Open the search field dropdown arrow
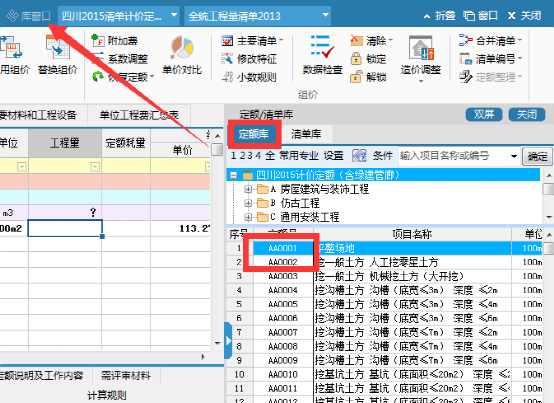This screenshot has width=554, height=403. click(514, 156)
